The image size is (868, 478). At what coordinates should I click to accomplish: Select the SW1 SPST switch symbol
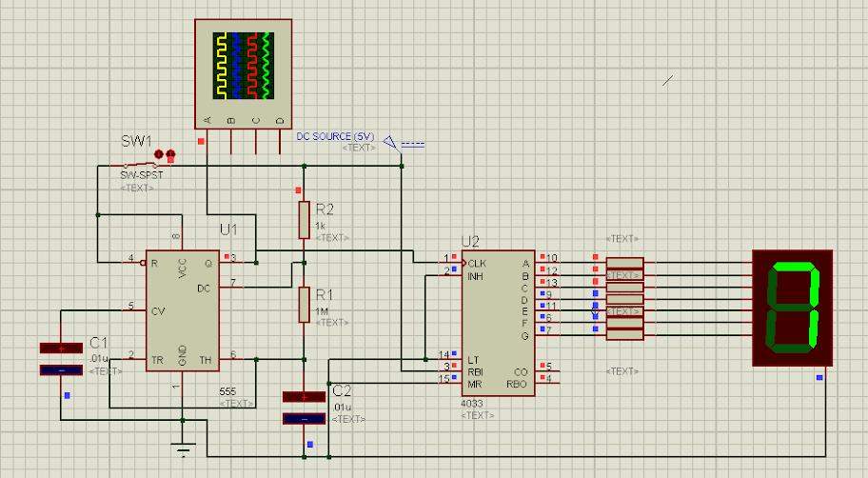coord(140,165)
